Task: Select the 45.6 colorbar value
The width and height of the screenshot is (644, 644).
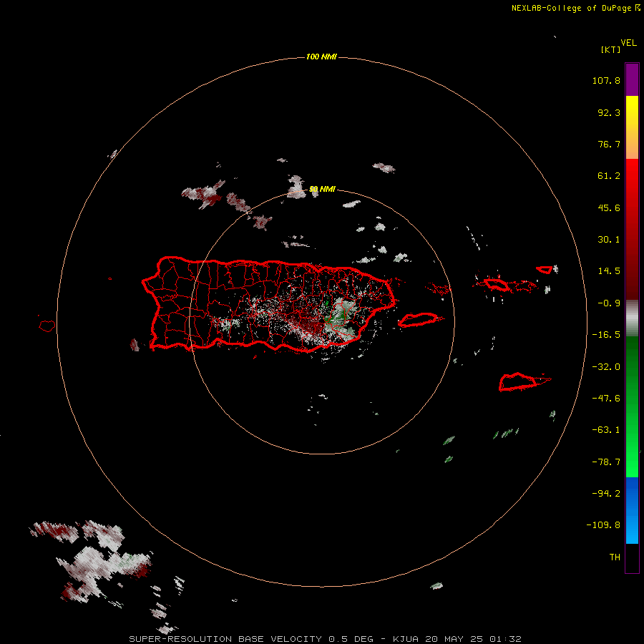Action: (609, 208)
